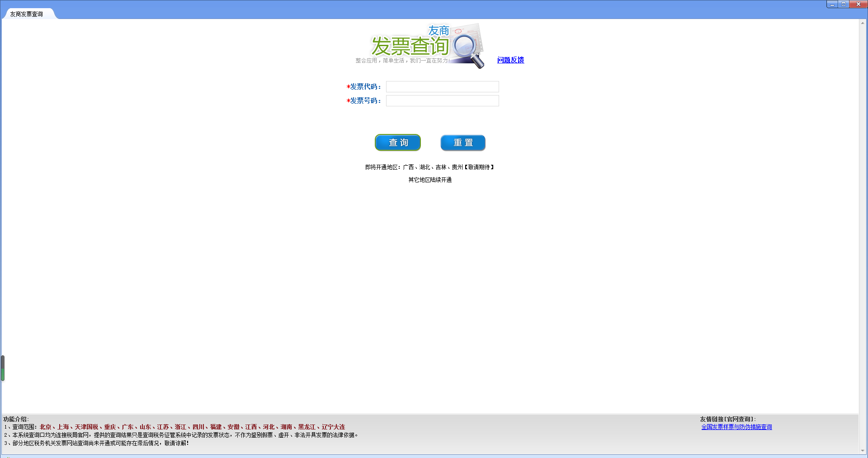Click the 重置 reset button
This screenshot has width=868, height=458.
click(463, 143)
